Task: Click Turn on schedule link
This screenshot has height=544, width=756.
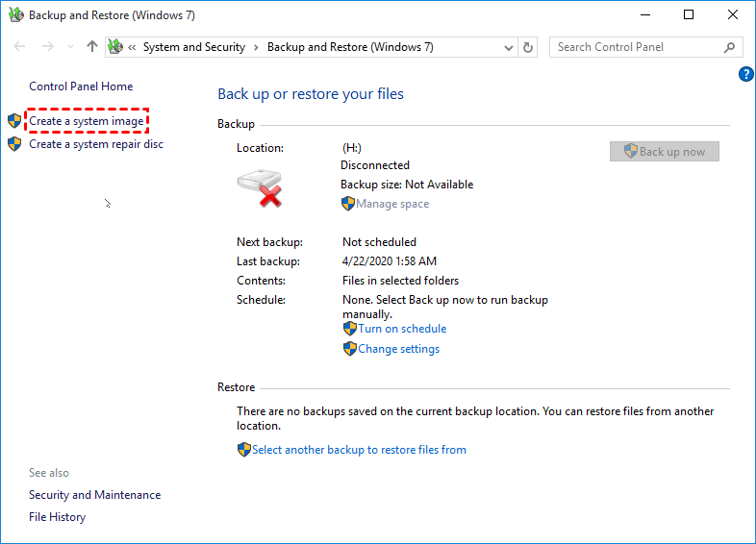Action: point(402,329)
